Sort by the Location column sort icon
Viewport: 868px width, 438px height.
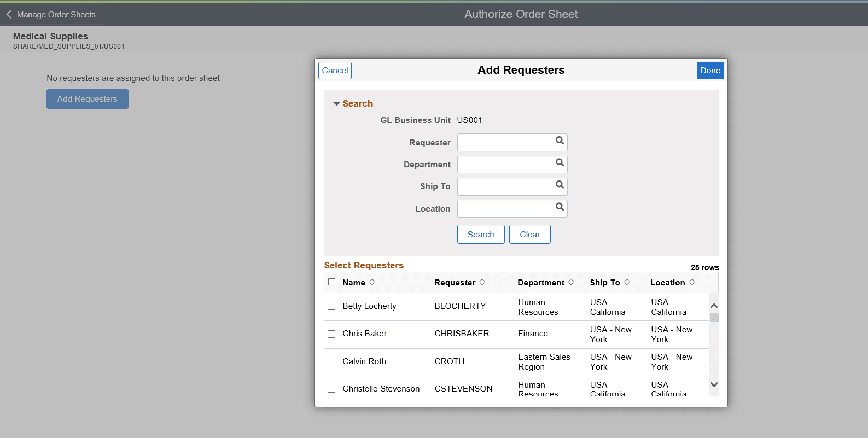(692, 282)
